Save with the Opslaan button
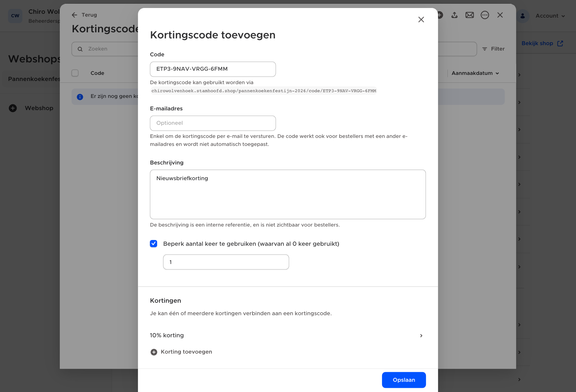The height and width of the screenshot is (392, 576). pos(404,380)
